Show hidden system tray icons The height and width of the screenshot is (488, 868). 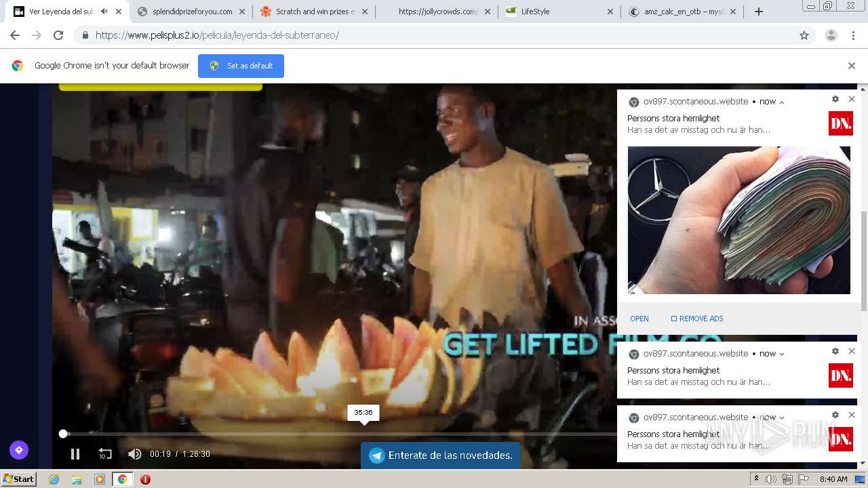click(x=756, y=479)
